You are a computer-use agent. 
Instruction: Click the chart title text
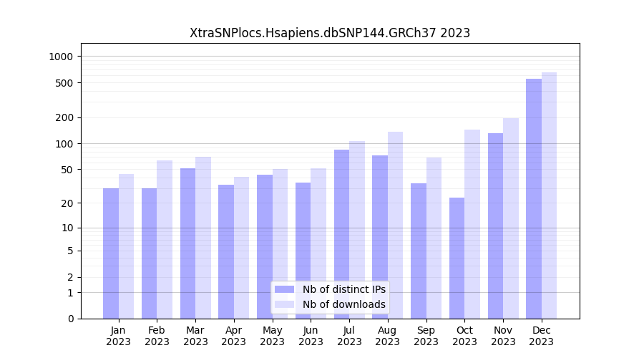click(330, 33)
